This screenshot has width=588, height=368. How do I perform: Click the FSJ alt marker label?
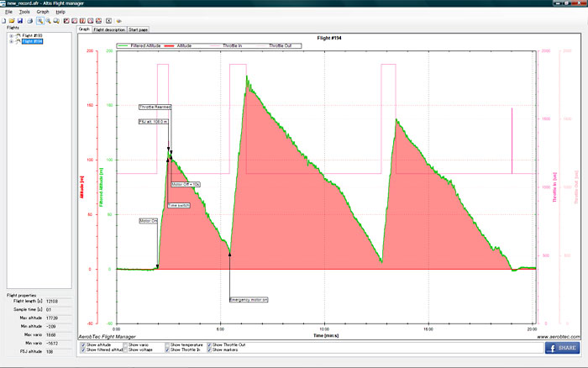(x=154, y=122)
